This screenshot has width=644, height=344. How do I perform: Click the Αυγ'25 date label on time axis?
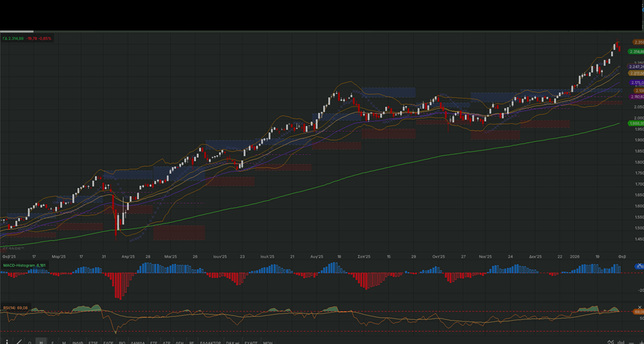pyautogui.click(x=316, y=256)
